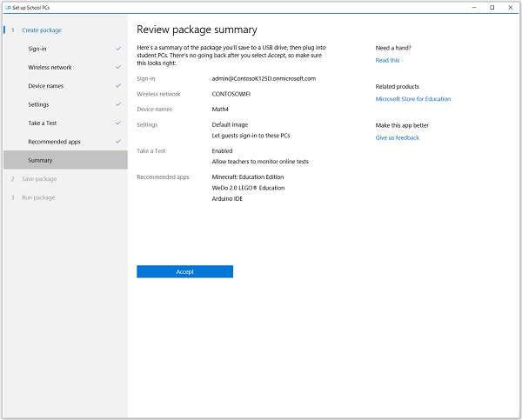Open Microsoft Store for Education link
Screen dimensions: 522x420
click(412, 99)
